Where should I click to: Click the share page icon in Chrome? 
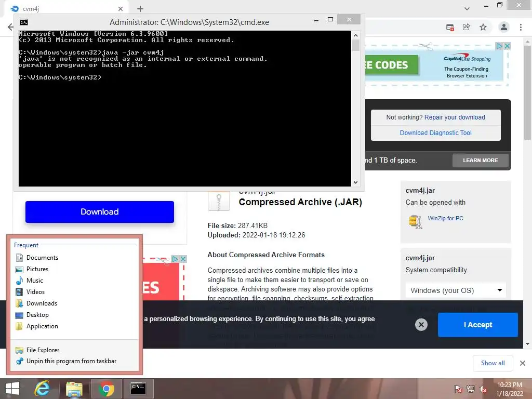(467, 27)
